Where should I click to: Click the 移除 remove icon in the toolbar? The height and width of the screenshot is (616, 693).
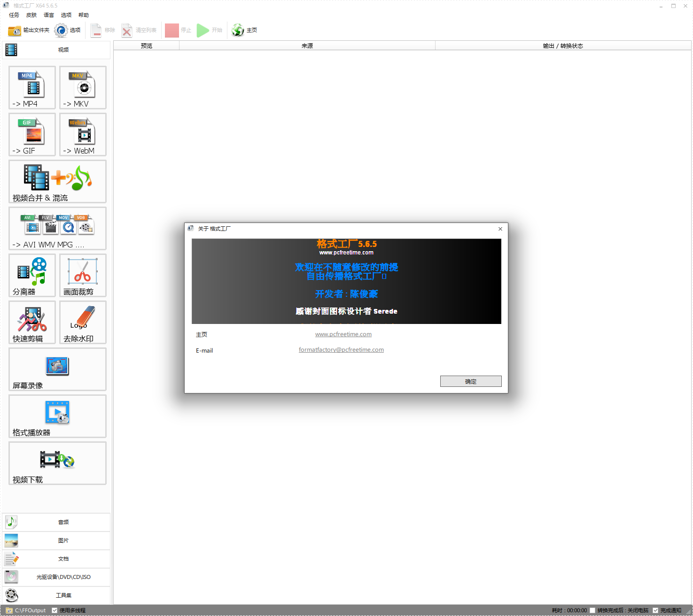[96, 31]
